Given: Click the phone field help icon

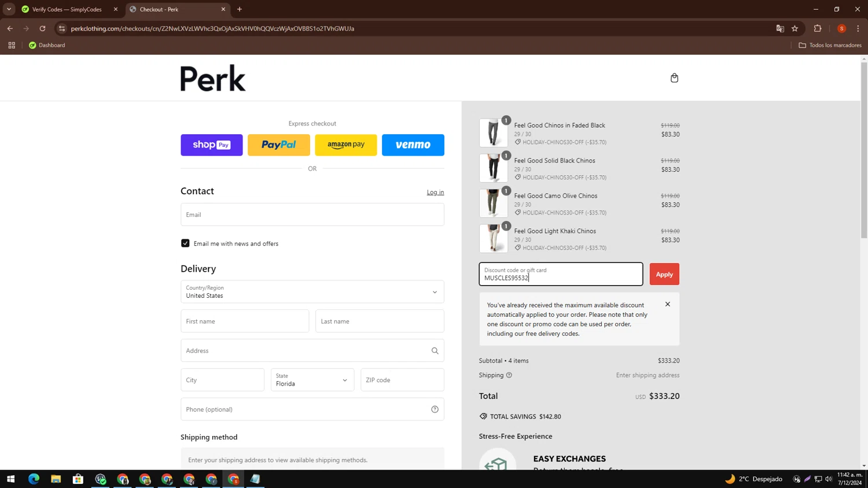Looking at the screenshot, I should [435, 409].
